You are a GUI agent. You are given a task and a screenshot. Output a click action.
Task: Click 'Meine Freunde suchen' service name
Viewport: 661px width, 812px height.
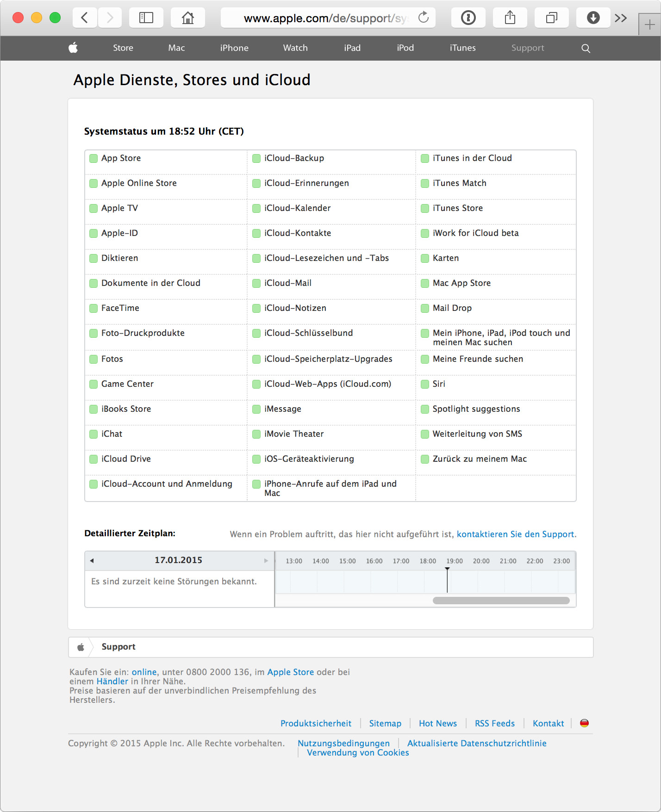(478, 359)
